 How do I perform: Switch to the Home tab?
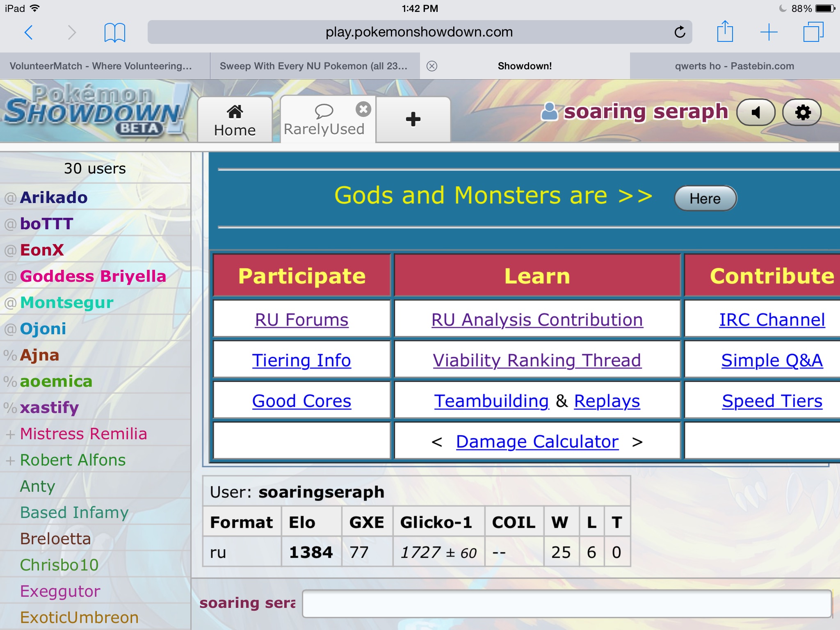pyautogui.click(x=235, y=119)
